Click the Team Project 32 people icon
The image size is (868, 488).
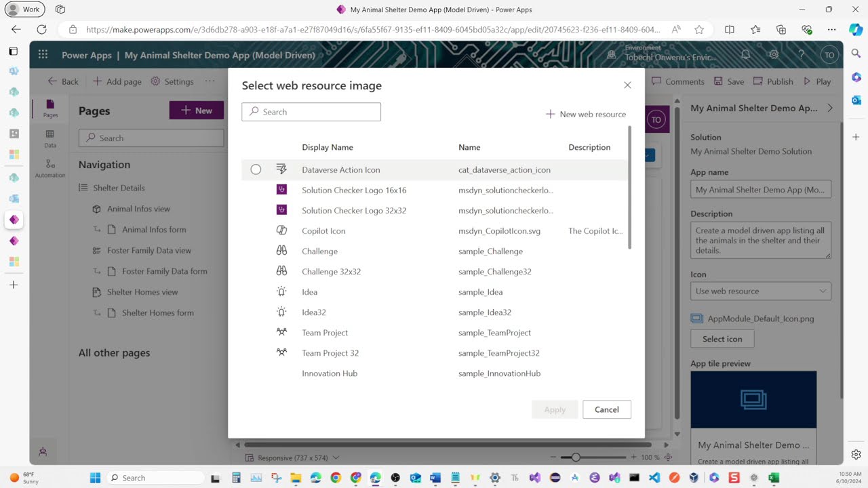(281, 352)
